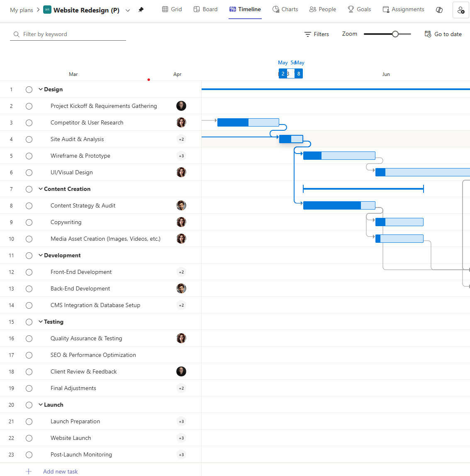
Task: Click the Zoom slider handle
Action: [x=395, y=34]
